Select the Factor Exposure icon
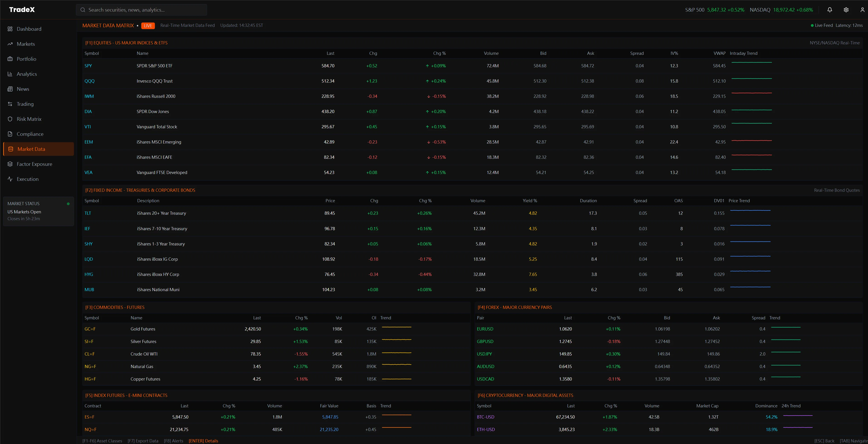 (35, 164)
